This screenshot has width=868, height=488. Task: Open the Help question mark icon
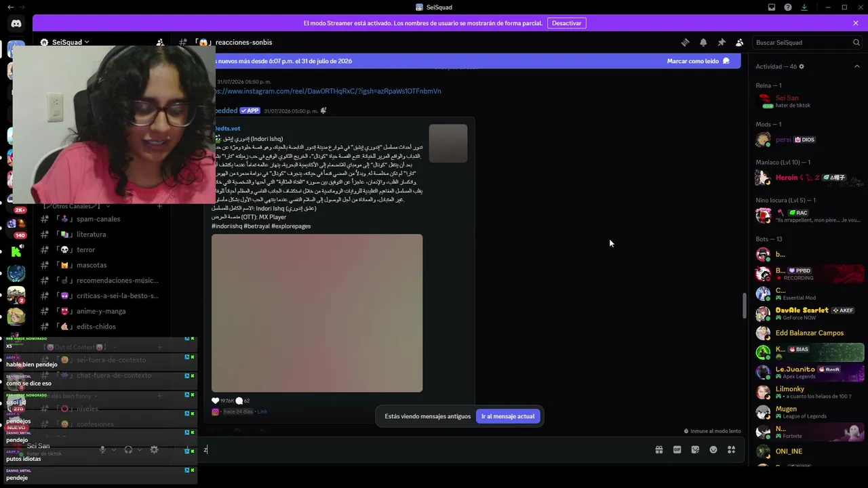[x=788, y=7]
